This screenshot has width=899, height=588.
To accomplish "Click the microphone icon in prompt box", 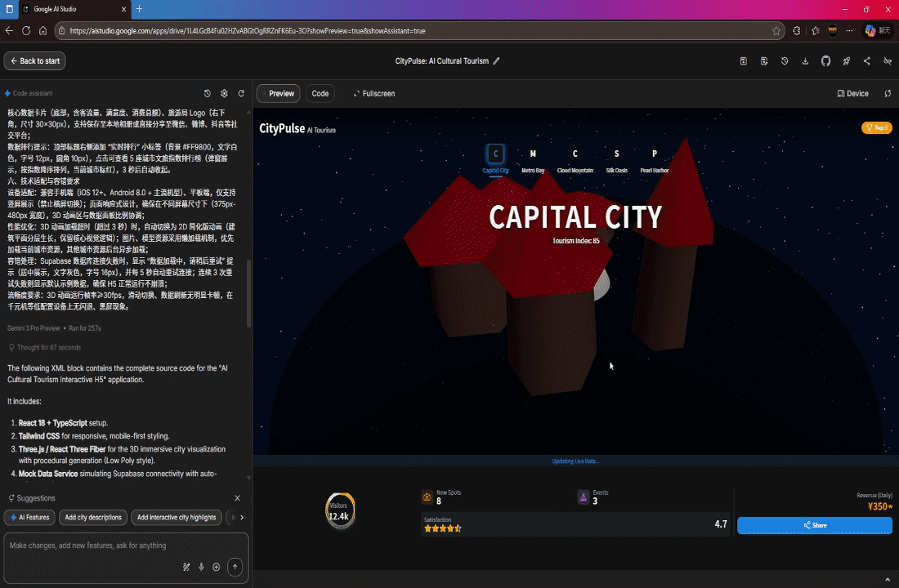I will (x=201, y=567).
